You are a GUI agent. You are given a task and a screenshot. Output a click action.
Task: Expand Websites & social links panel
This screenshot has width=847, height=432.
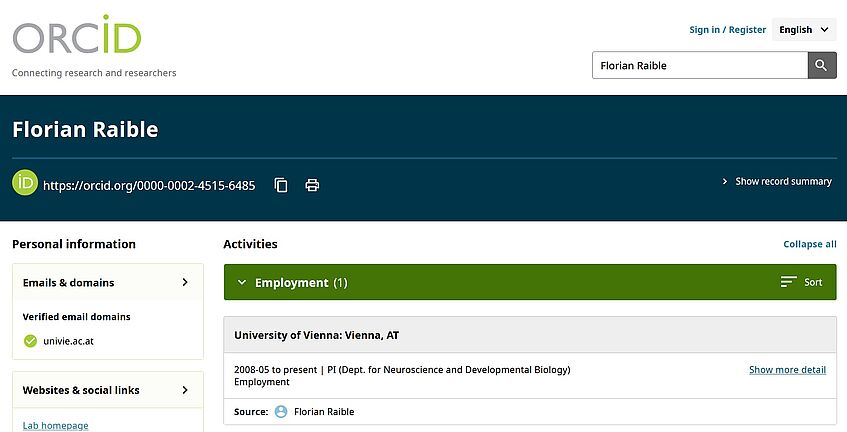185,390
